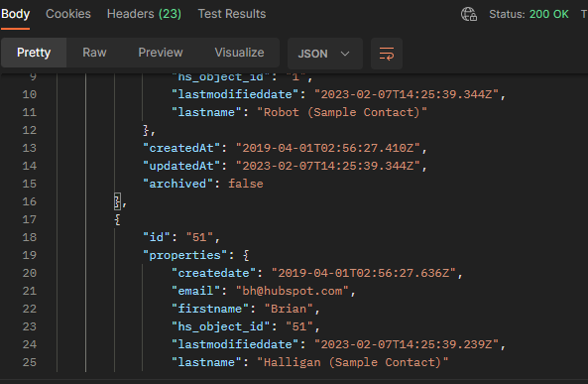
Task: Click the "updatedAt" key on line 14
Action: pos(181,166)
